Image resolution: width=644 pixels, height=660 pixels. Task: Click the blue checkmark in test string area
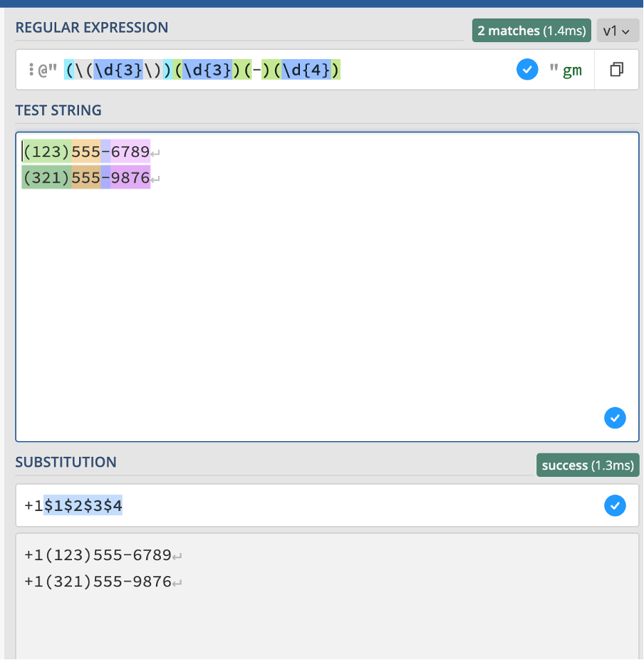pyautogui.click(x=614, y=418)
